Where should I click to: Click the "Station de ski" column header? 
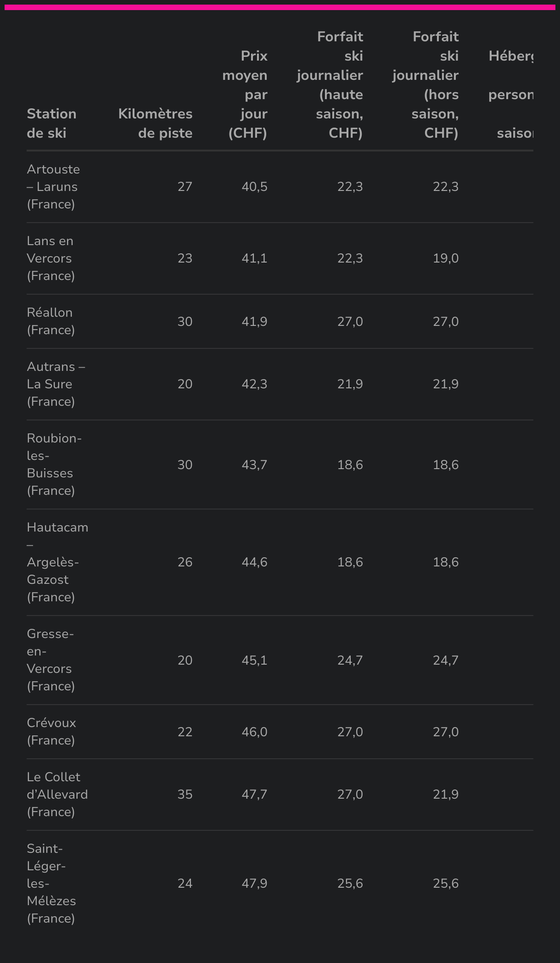point(51,123)
